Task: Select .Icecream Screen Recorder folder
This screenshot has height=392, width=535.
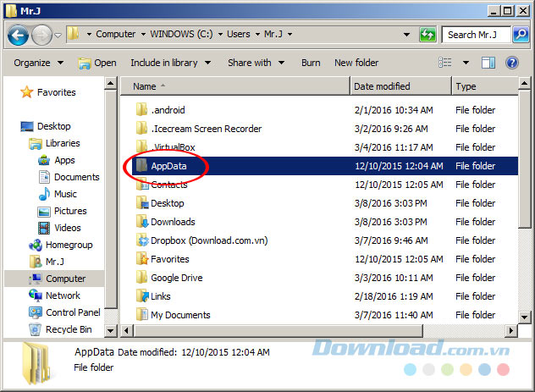Action: pos(199,129)
